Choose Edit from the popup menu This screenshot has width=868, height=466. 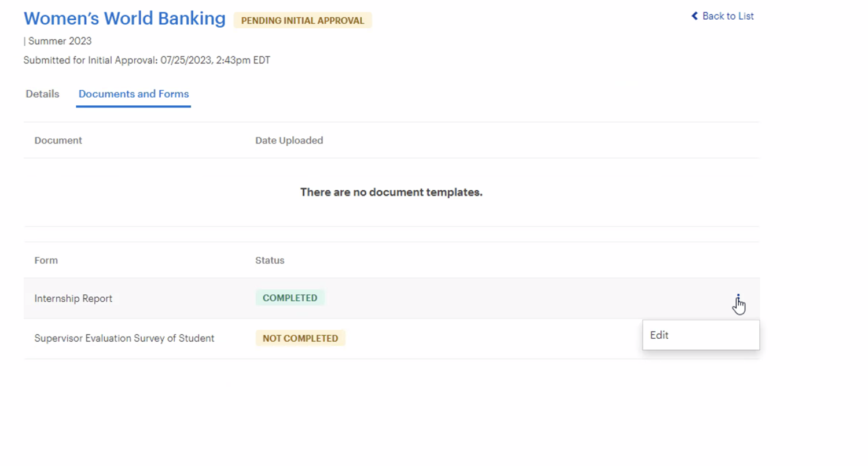click(701, 335)
